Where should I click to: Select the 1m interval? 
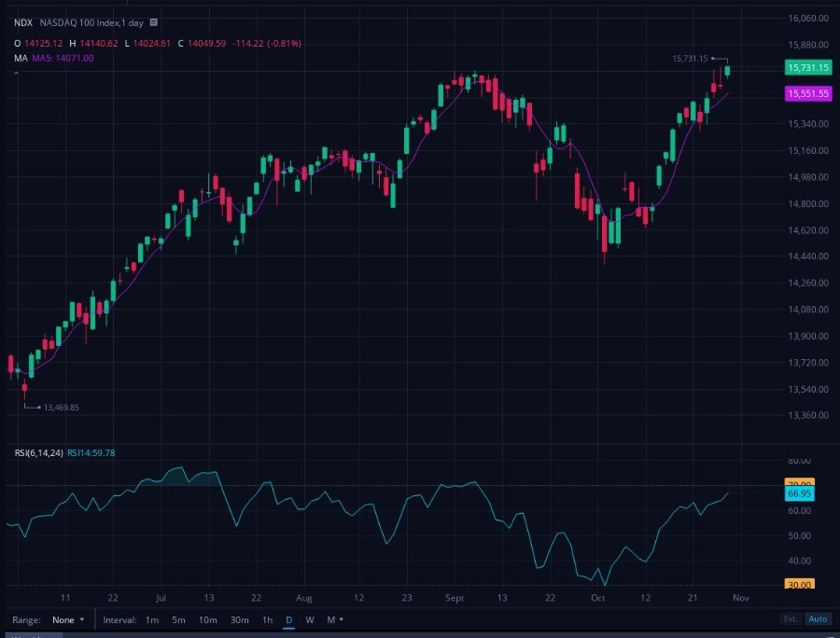point(152,619)
